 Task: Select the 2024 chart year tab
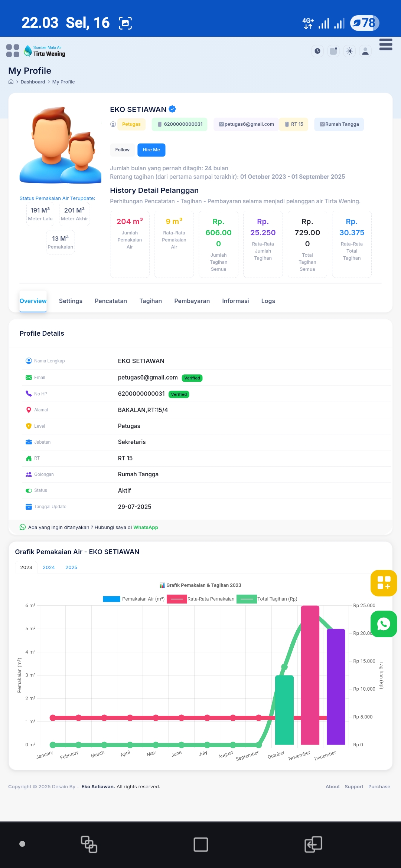click(49, 567)
